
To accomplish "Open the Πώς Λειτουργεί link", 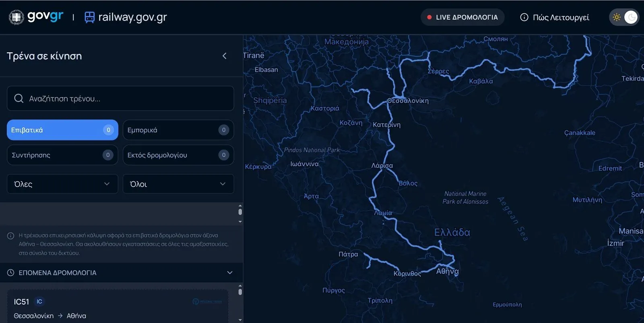I will (x=561, y=17).
